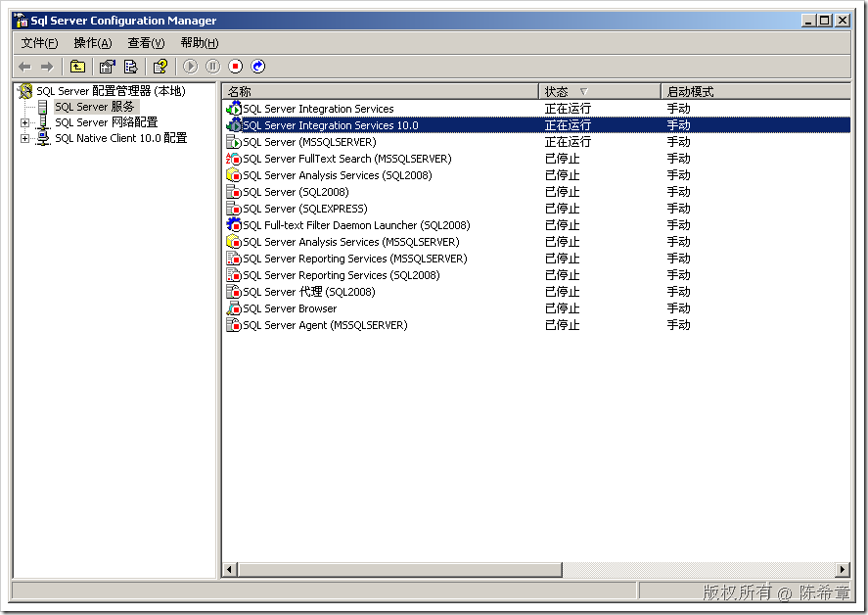Select the SQL Server (SQLEXPRESS) name

305,209
